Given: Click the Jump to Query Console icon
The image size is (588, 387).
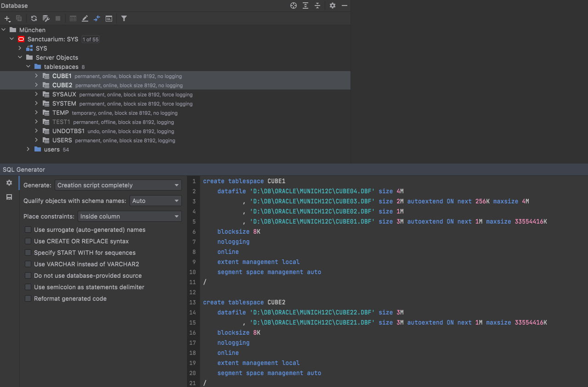Looking at the screenshot, I should 109,18.
